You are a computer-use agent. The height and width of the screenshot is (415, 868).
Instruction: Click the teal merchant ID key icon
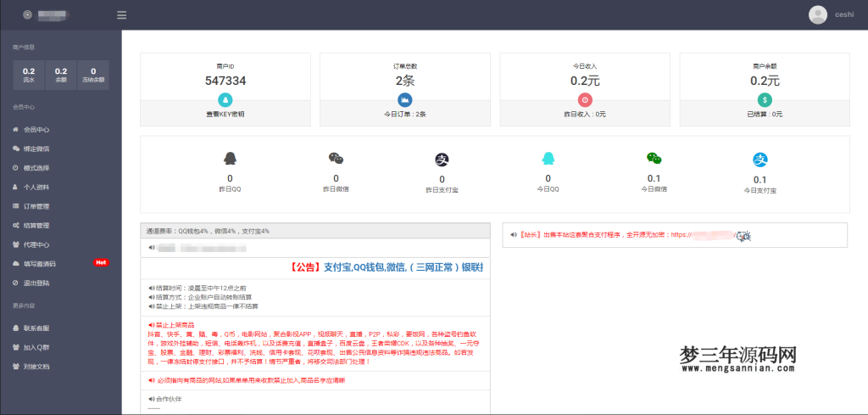tap(225, 100)
